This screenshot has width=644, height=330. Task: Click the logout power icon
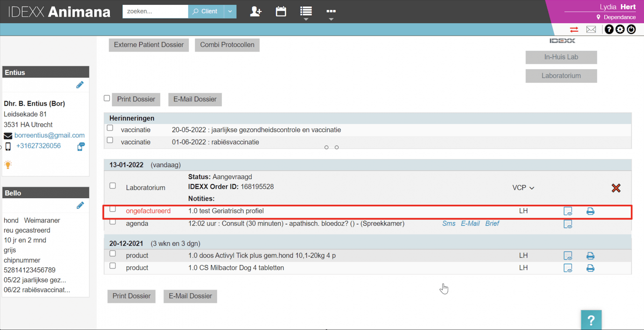631,29
